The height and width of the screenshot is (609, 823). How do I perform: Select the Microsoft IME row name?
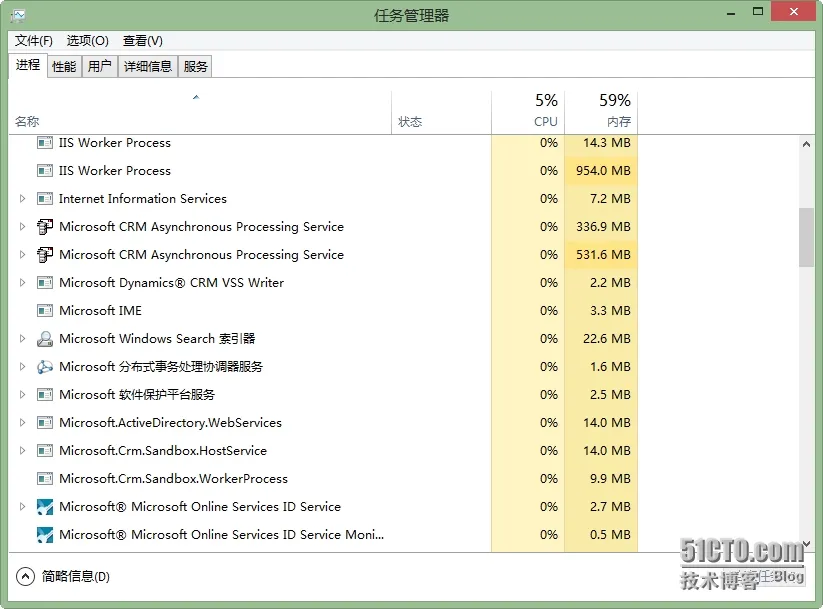click(x=100, y=310)
